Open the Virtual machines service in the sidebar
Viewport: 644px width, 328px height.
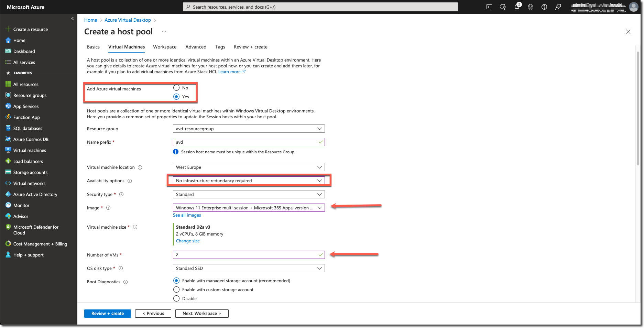tap(29, 150)
